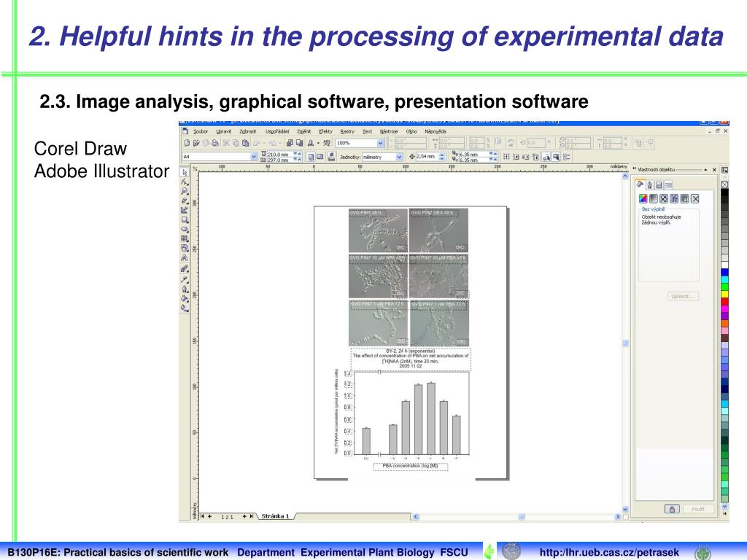Click the GVG PIN7 48 h microscope image
747x560 pixels.
(x=379, y=230)
